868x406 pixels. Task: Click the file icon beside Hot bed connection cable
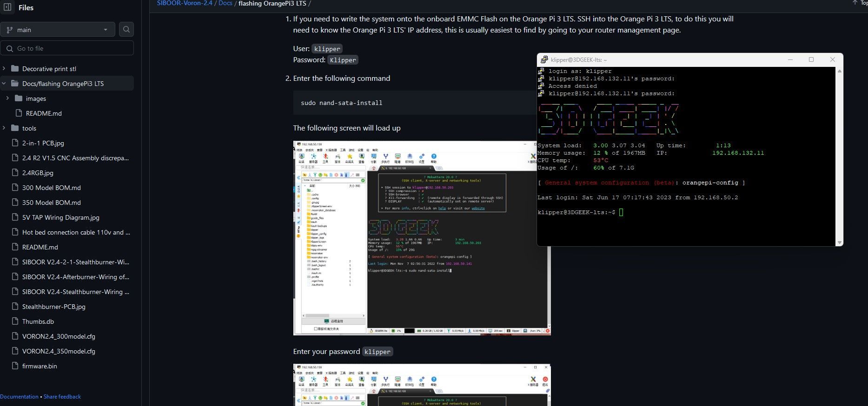click(15, 232)
